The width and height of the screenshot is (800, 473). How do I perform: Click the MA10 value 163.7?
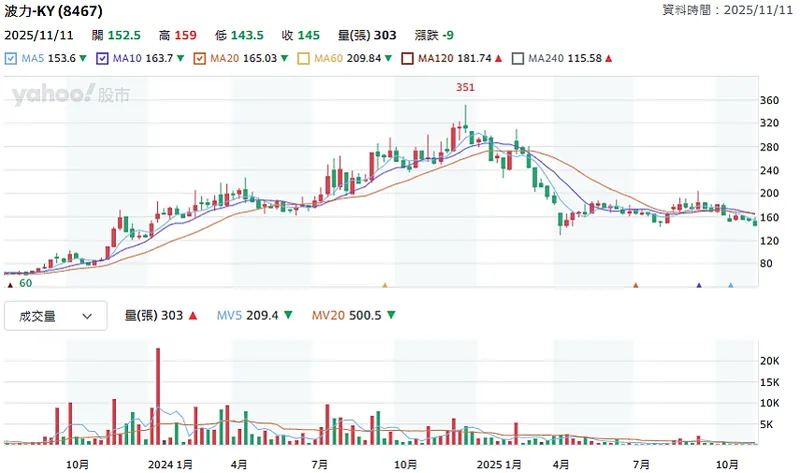coord(160,59)
